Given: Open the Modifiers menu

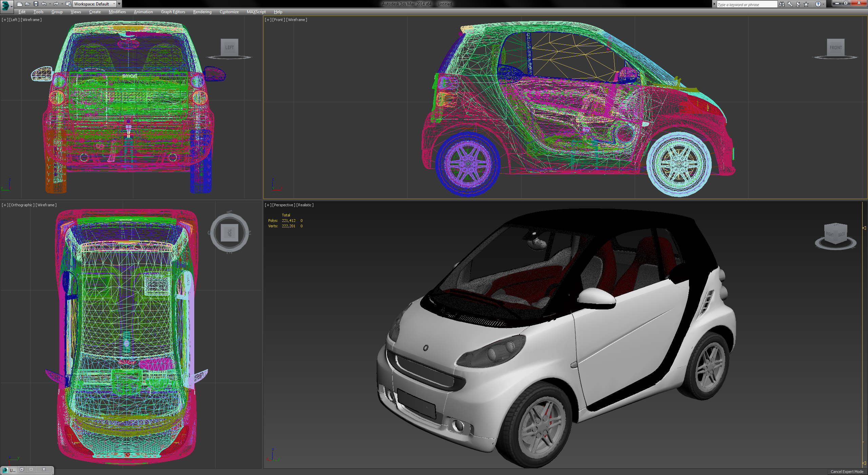Looking at the screenshot, I should [x=117, y=12].
